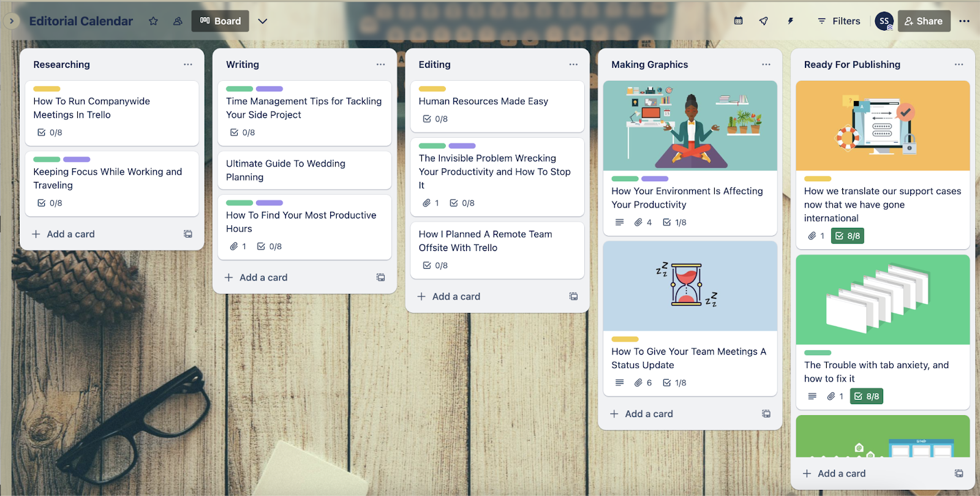980x496 pixels.
Task: Open the board view switcher chevron
Action: click(263, 21)
